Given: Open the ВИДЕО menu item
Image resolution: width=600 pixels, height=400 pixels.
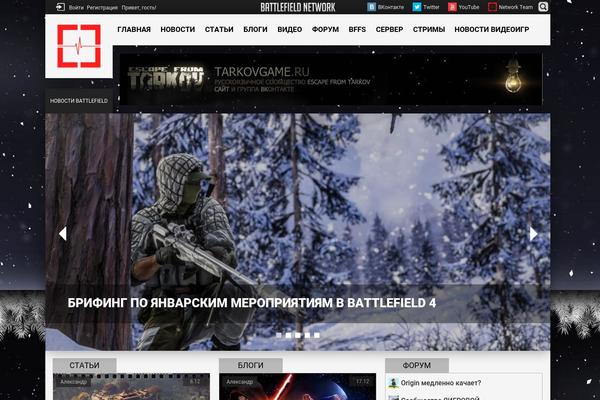Looking at the screenshot, I should coord(290,29).
